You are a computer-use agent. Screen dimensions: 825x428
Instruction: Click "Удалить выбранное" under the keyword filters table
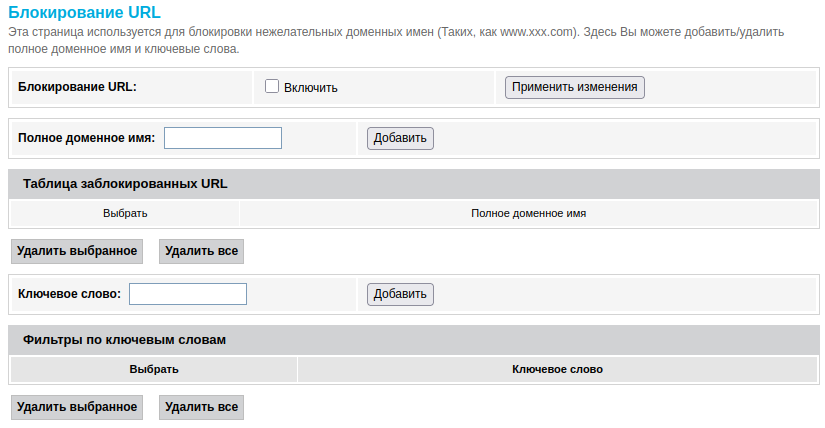pos(77,407)
